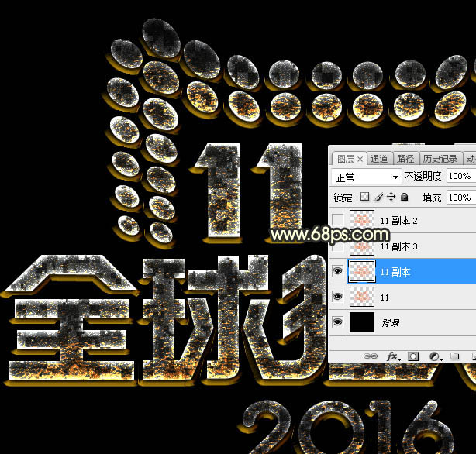Click the link layers chain icon
The image size is (476, 454).
click(371, 356)
